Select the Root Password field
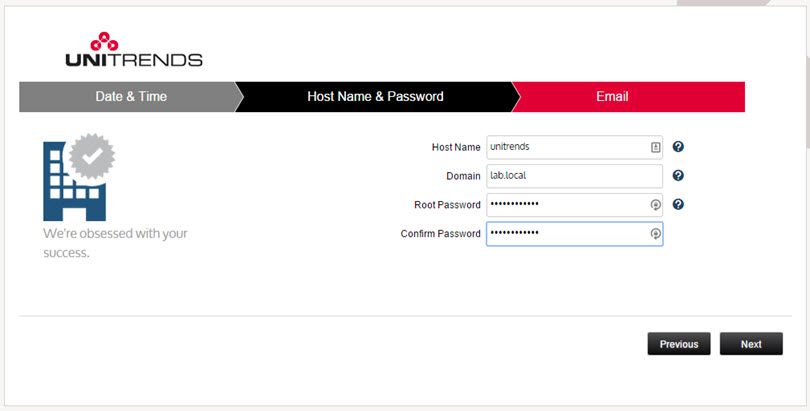The height and width of the screenshot is (411, 810). (x=565, y=205)
